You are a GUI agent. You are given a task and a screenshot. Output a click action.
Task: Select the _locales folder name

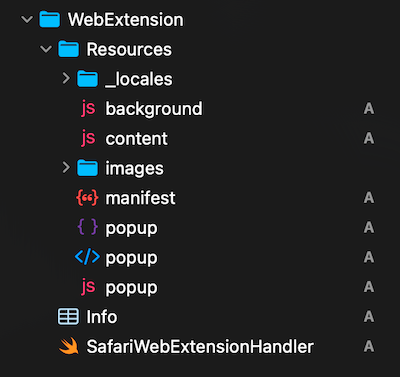(x=139, y=79)
